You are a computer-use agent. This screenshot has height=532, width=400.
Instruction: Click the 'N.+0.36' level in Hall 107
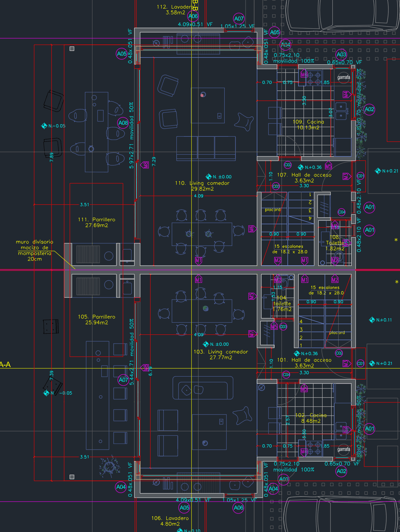pos(310,167)
